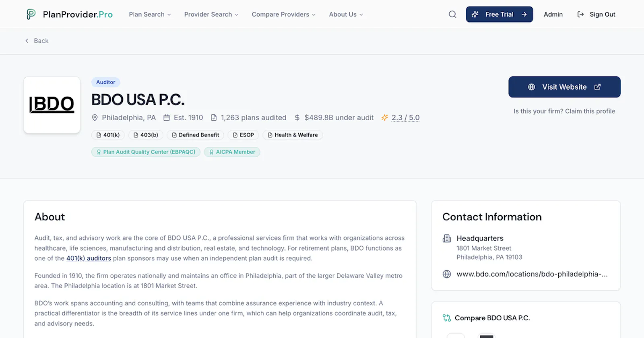
Task: Click the arrow icon on Free Trial
Action: click(x=524, y=14)
